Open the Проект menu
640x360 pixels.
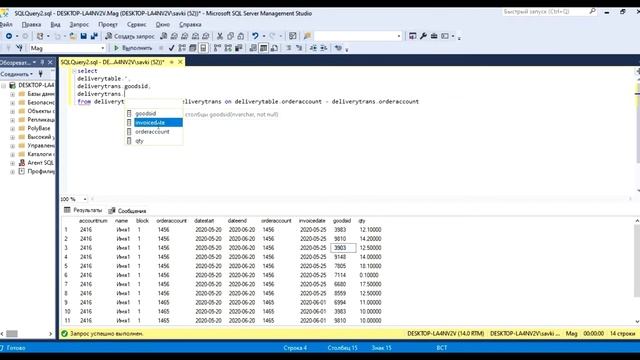[x=108, y=24]
